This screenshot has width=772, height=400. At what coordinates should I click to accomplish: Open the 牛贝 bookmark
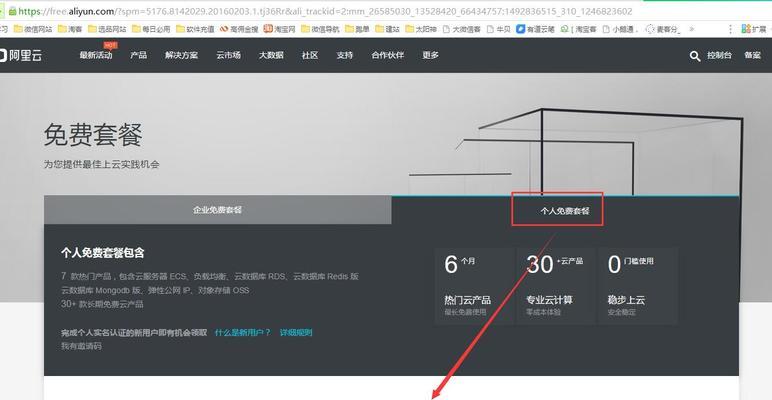pos(498,29)
